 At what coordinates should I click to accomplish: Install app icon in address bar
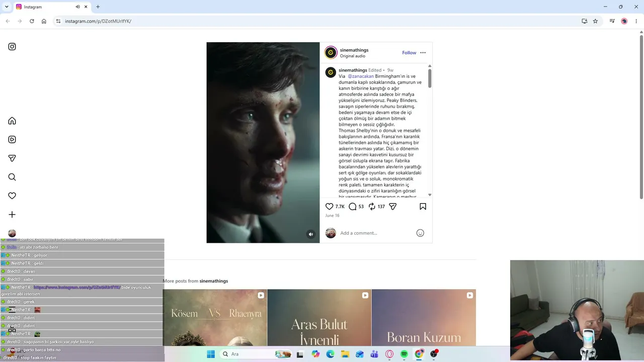(584, 21)
